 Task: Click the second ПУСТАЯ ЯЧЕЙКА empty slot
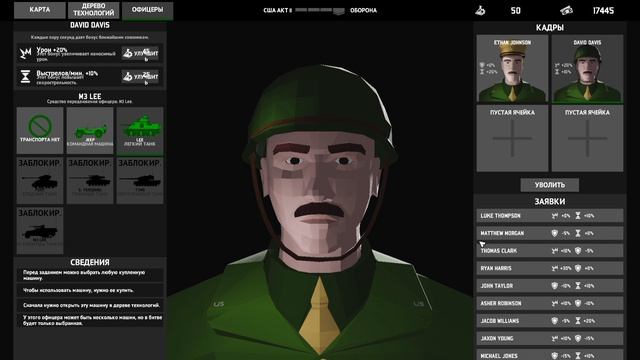point(587,138)
